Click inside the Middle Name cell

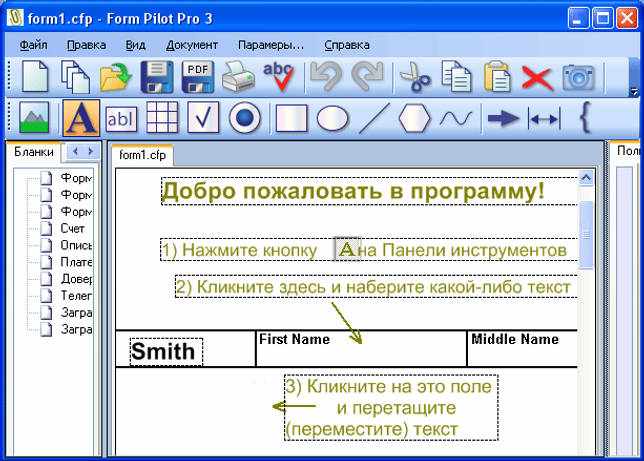[x=522, y=348]
